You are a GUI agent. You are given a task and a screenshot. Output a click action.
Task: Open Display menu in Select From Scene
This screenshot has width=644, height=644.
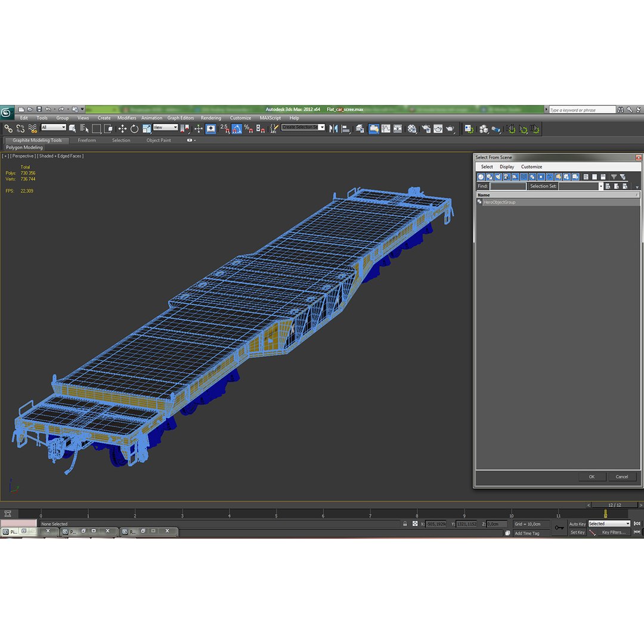(x=507, y=167)
